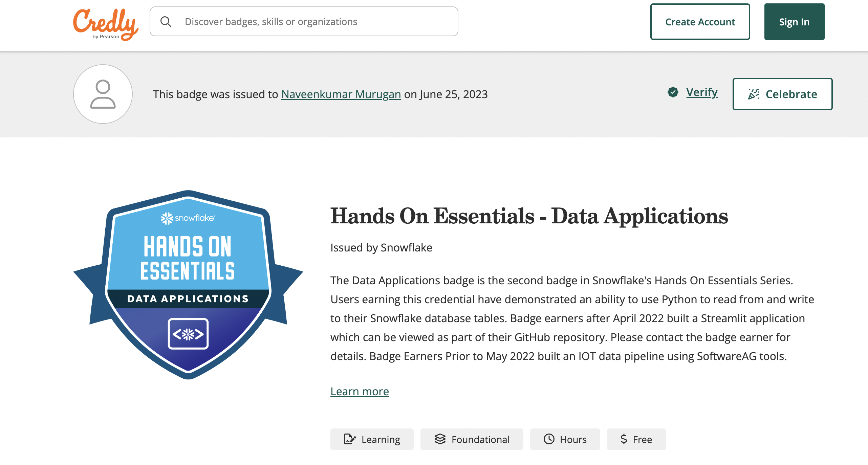Follow the Learn more link

(360, 392)
